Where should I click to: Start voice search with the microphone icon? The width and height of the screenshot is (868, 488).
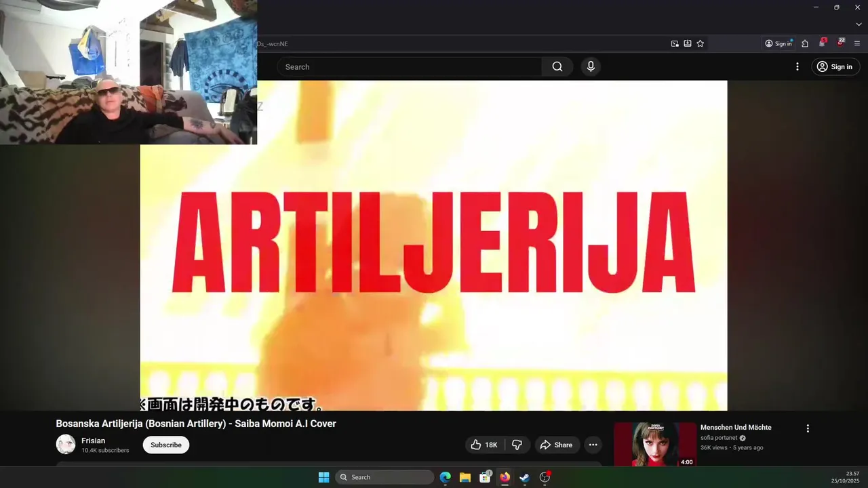[x=591, y=66]
